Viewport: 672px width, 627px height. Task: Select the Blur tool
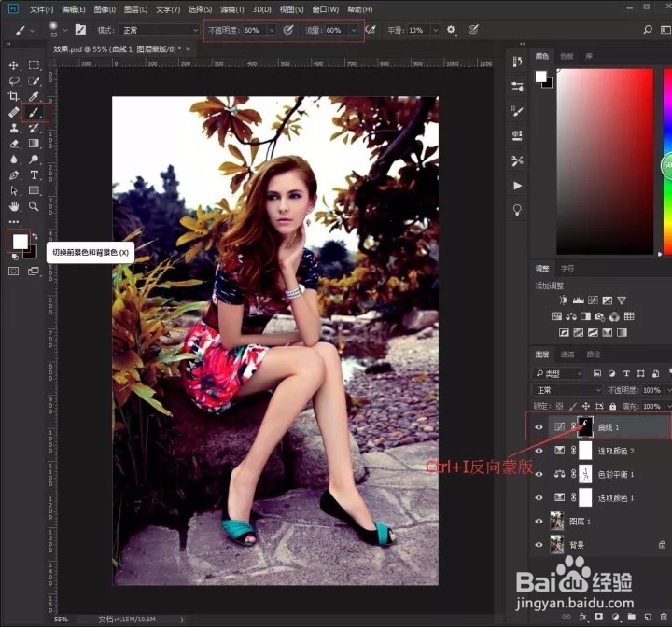(14, 160)
